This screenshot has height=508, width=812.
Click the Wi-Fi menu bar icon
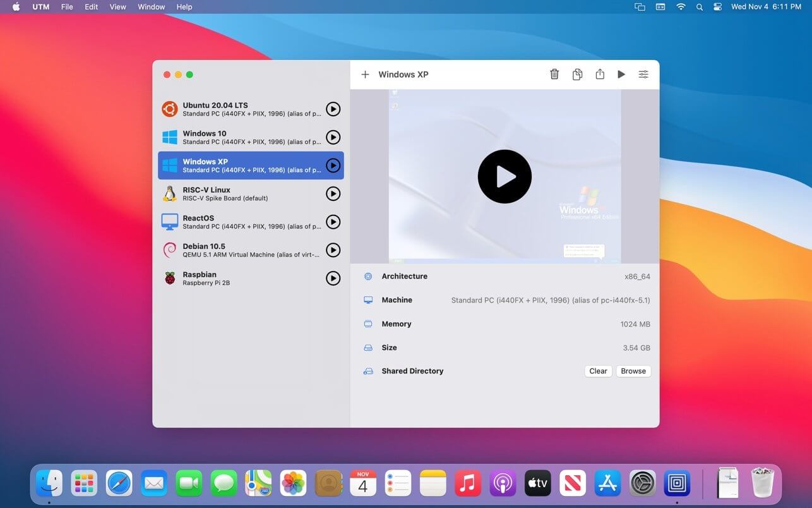click(x=681, y=7)
